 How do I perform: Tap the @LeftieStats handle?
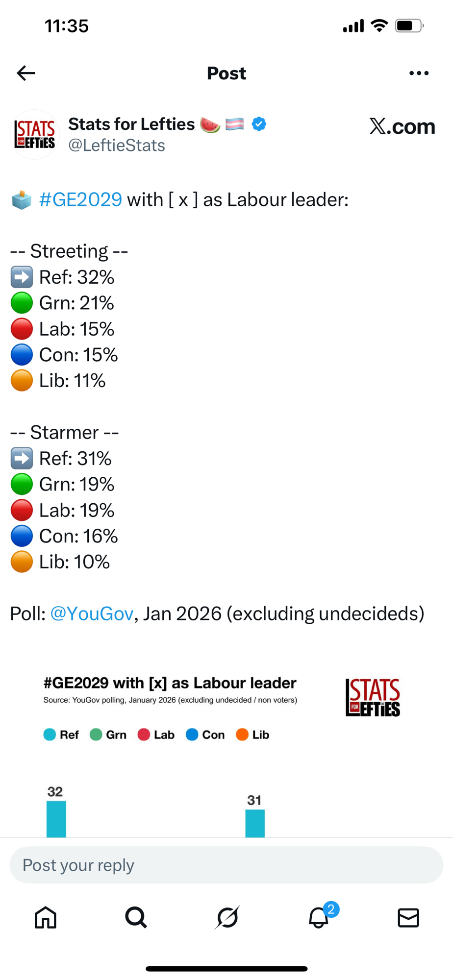117,146
